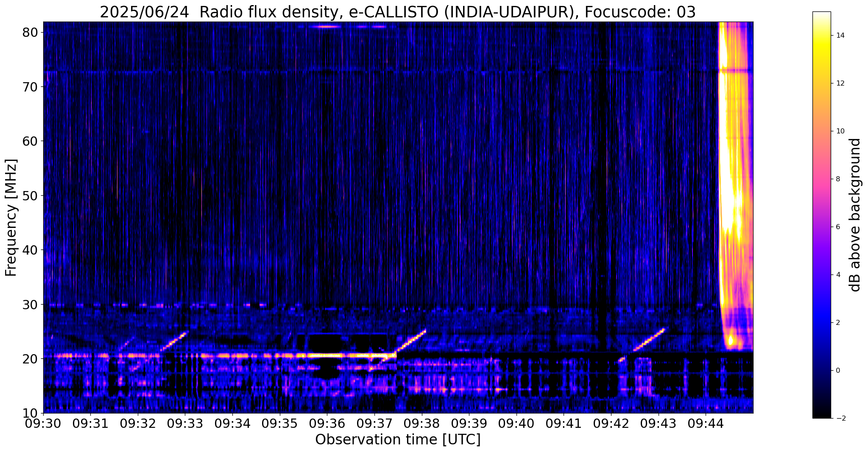Click the bright type III burst near 09:44
868x452 pixels.
click(734, 186)
